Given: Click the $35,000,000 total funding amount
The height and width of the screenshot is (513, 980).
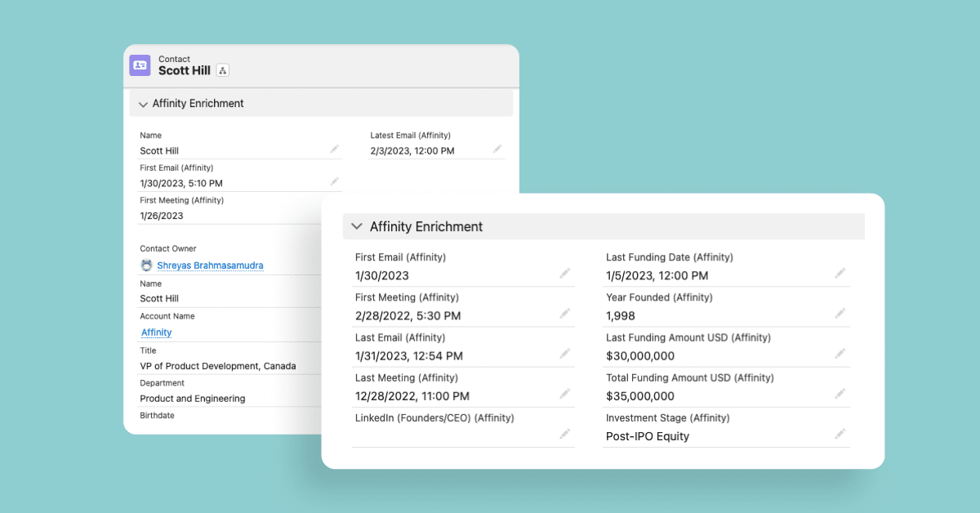Looking at the screenshot, I should (640, 396).
